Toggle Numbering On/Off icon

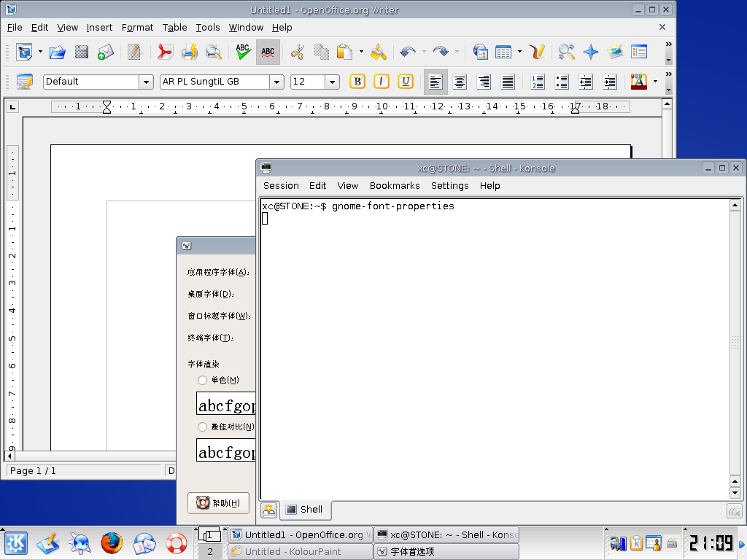pyautogui.click(x=538, y=82)
